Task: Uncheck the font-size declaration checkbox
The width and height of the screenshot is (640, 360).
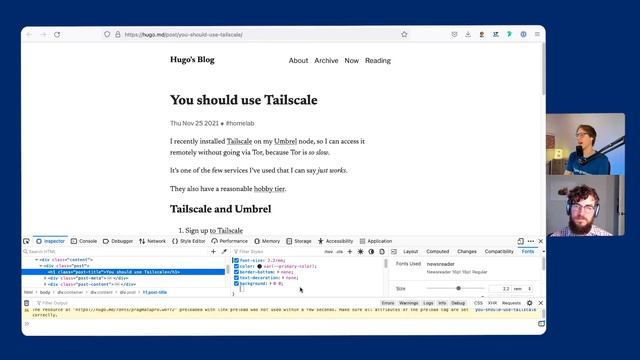Action: tap(236, 260)
